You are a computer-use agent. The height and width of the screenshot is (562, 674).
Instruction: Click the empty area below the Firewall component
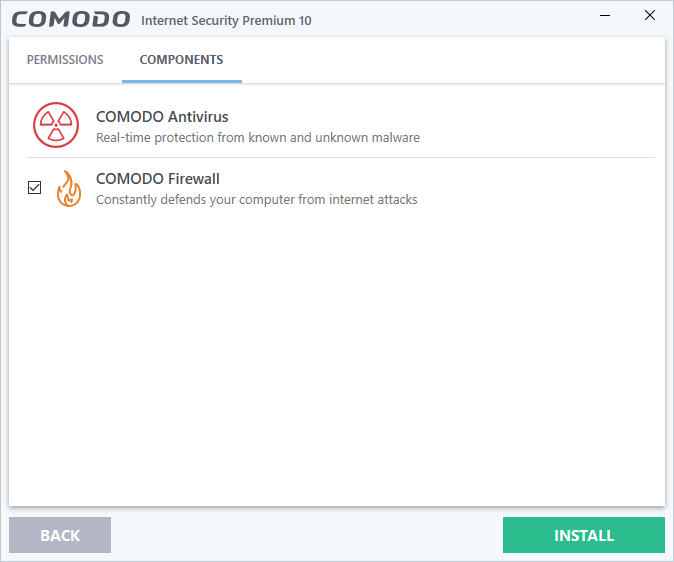(336, 360)
